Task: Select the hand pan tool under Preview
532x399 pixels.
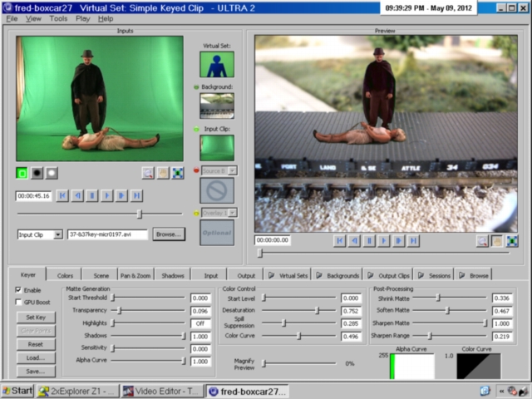Action: tap(496, 241)
